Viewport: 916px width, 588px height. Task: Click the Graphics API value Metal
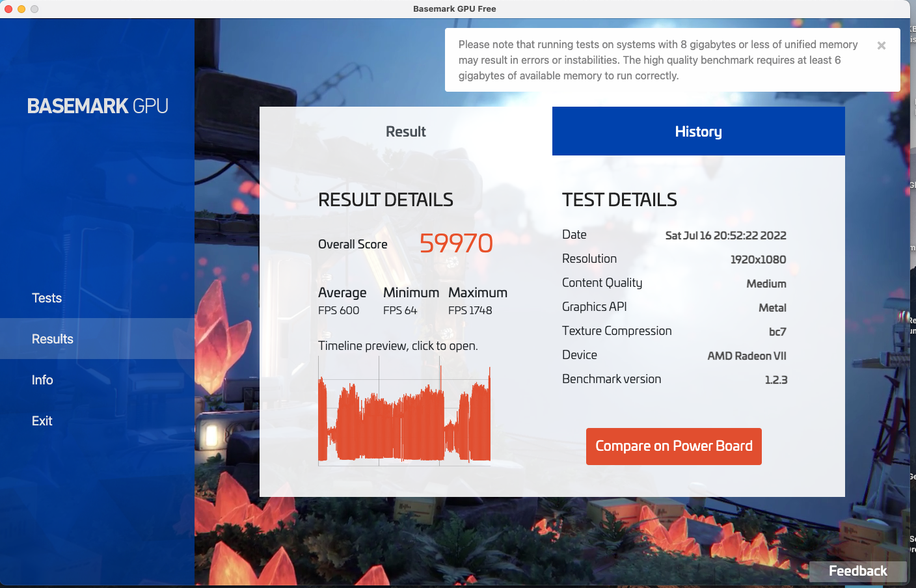773,308
